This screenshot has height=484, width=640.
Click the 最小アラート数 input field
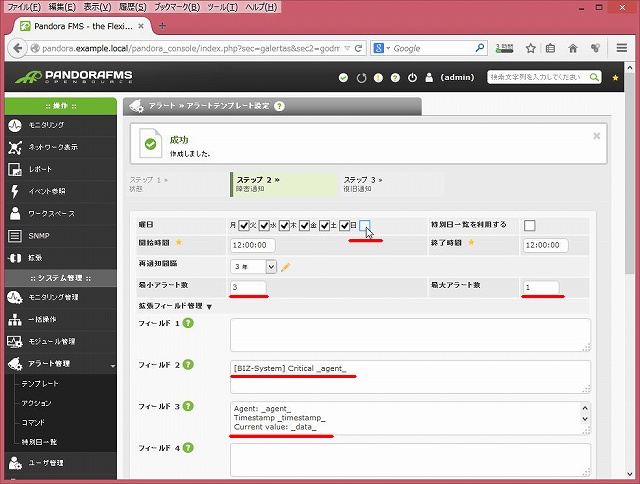(249, 287)
